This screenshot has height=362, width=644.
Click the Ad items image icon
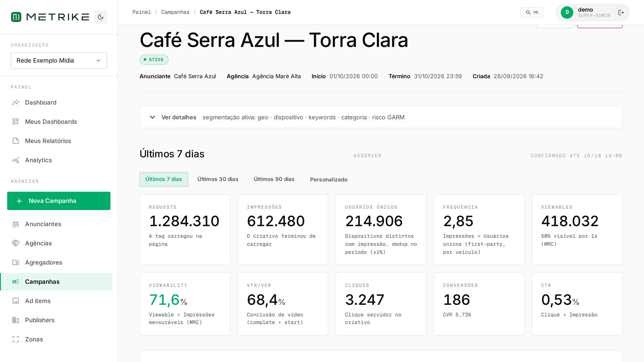pos(16,301)
